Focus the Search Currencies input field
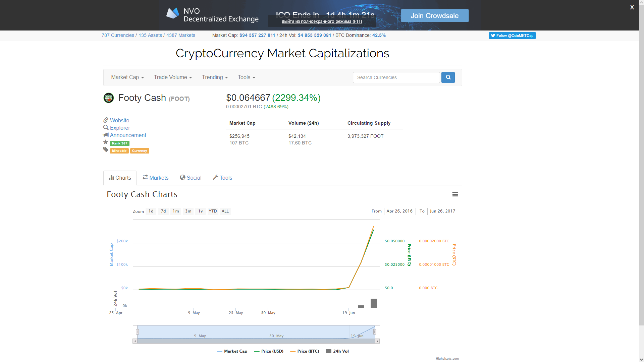 point(396,77)
